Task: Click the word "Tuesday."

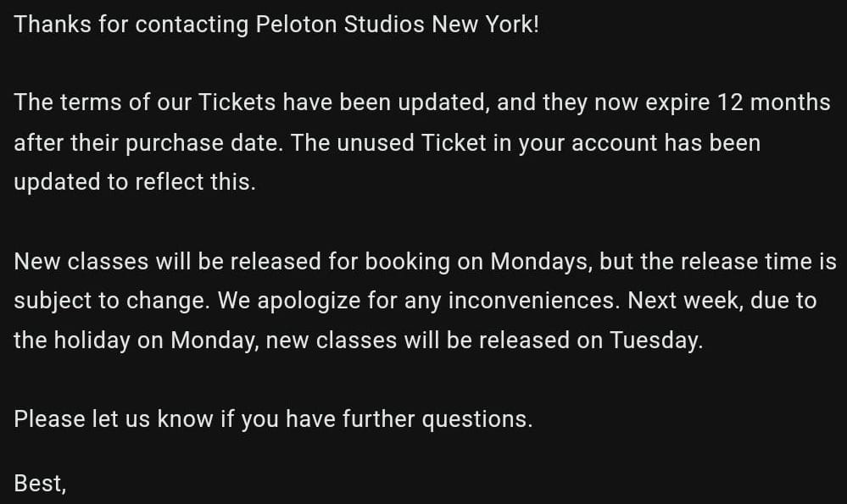Action: pos(656,341)
